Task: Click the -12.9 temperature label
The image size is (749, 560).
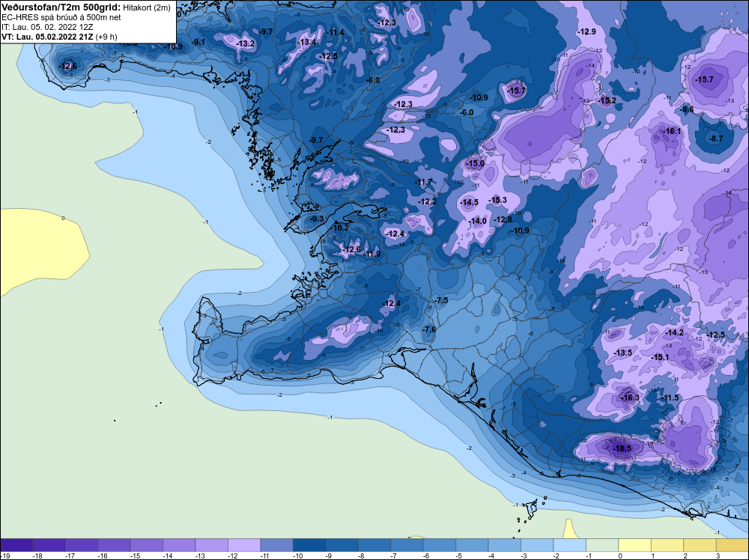Action: pos(586,31)
